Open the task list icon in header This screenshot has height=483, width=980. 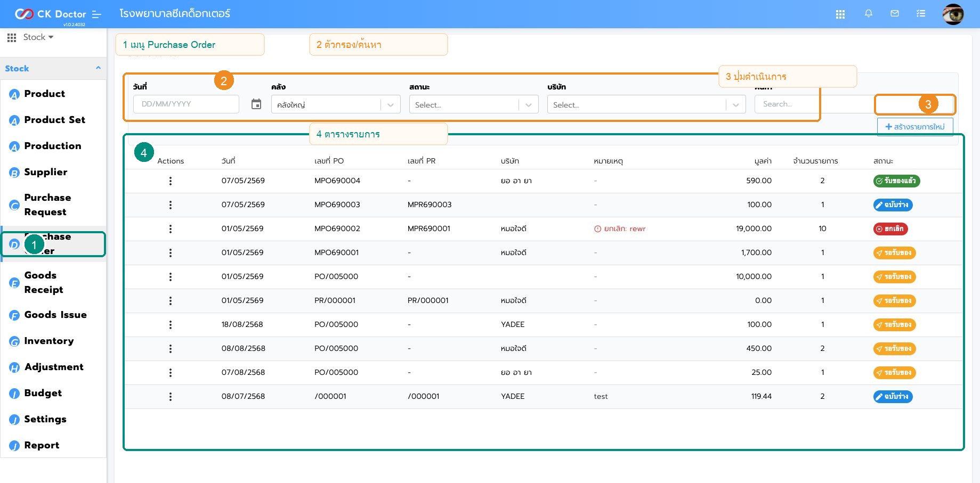pyautogui.click(x=921, y=14)
